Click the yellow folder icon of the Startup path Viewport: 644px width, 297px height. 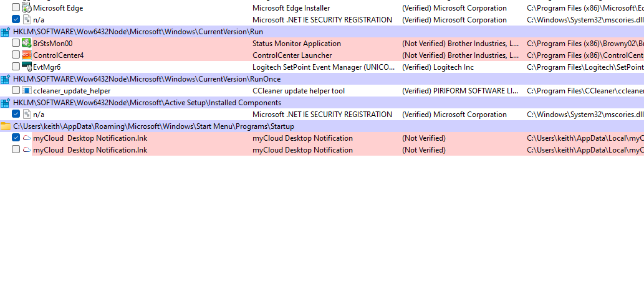point(6,126)
